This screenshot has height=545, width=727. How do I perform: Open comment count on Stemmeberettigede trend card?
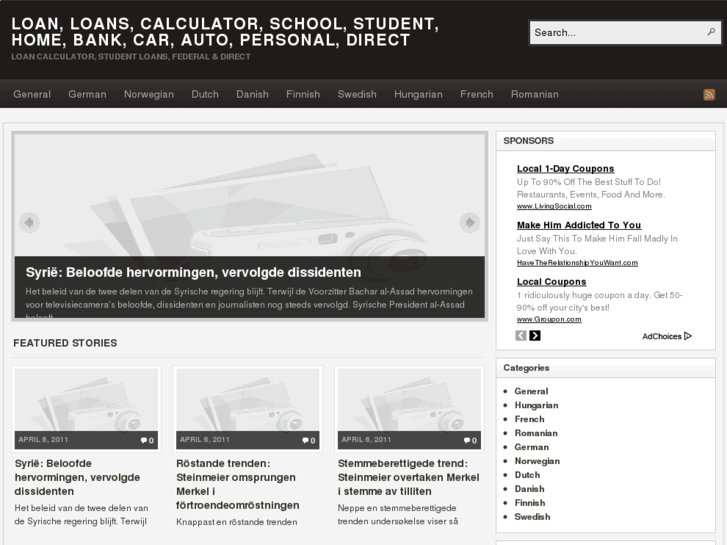click(470, 440)
